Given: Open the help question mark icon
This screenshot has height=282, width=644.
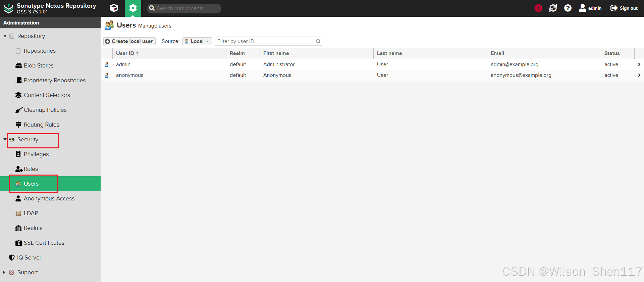Looking at the screenshot, I should (x=568, y=8).
